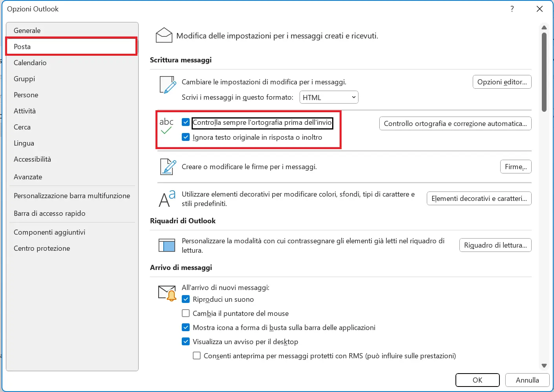Close the Opzioni Outlook dialog
The image size is (554, 392).
[x=539, y=9]
